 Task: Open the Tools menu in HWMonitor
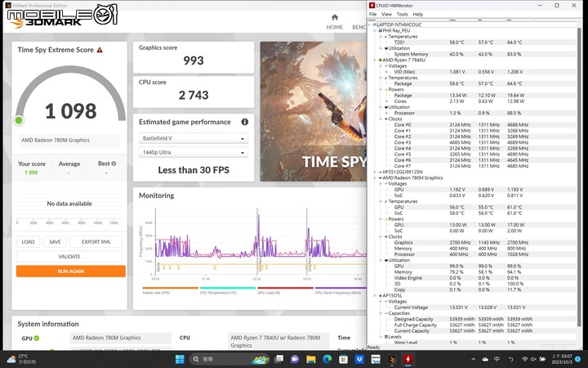pos(402,14)
